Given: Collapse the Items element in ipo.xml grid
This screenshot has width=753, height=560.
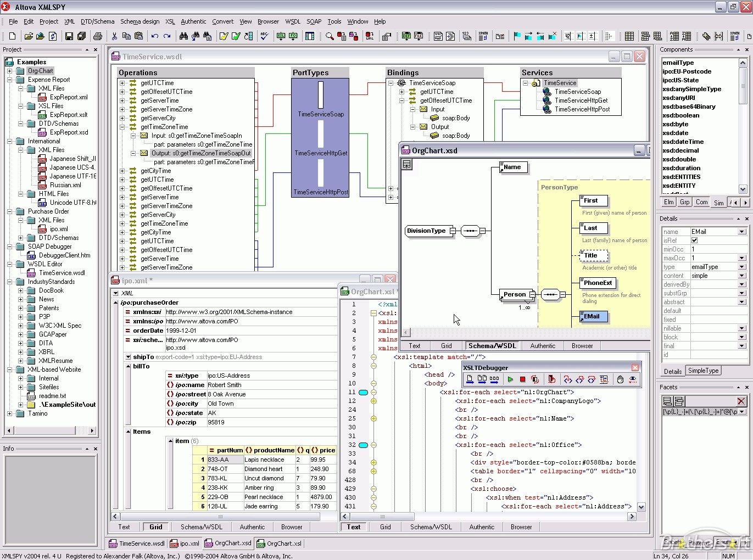Looking at the screenshot, I should pos(130,432).
